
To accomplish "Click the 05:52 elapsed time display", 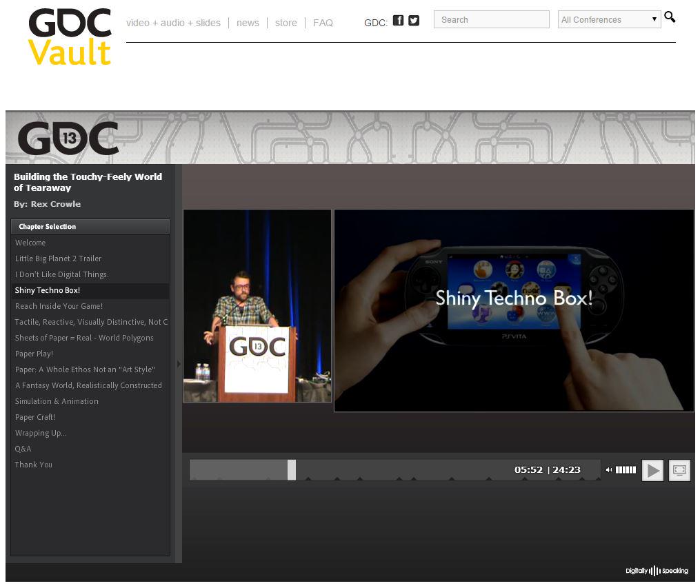I will coord(528,469).
